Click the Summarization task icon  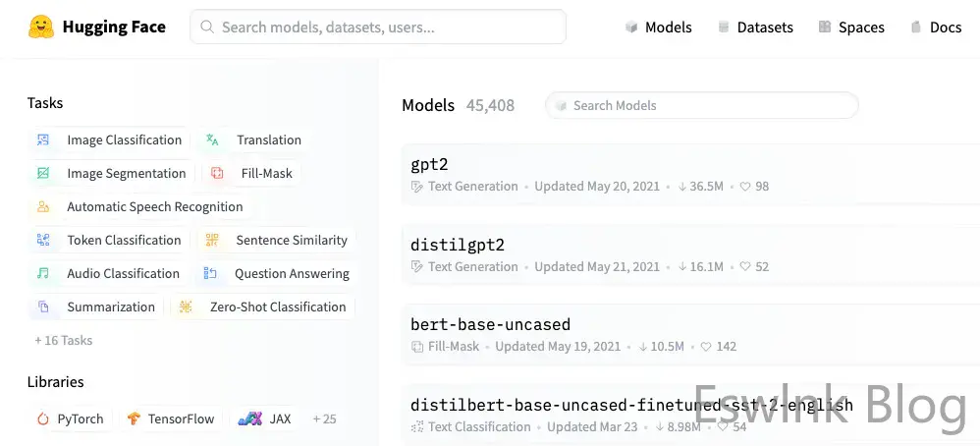(x=43, y=307)
